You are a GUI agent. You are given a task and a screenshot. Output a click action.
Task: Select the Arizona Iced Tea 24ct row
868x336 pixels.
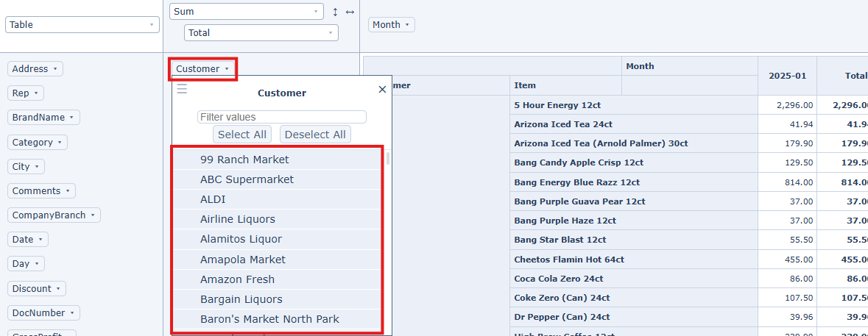tap(633, 124)
